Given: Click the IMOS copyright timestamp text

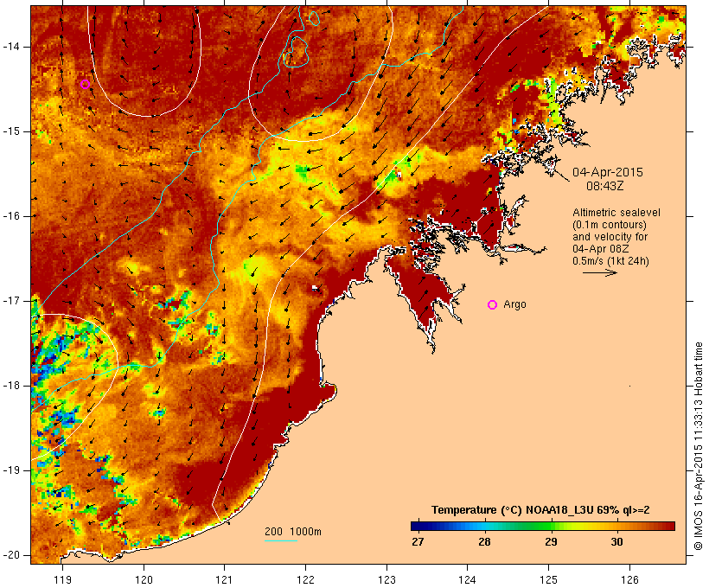Looking at the screenshot, I should click(699, 446).
